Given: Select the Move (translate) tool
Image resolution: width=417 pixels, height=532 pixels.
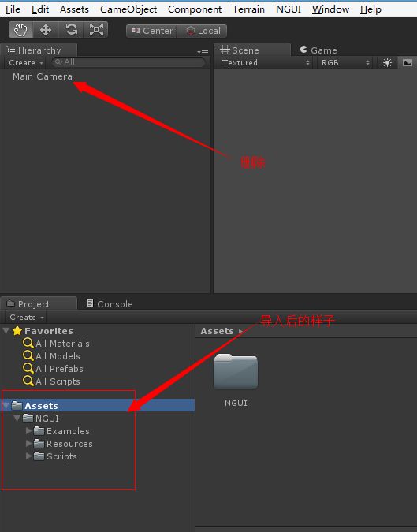Looking at the screenshot, I should tap(46, 30).
